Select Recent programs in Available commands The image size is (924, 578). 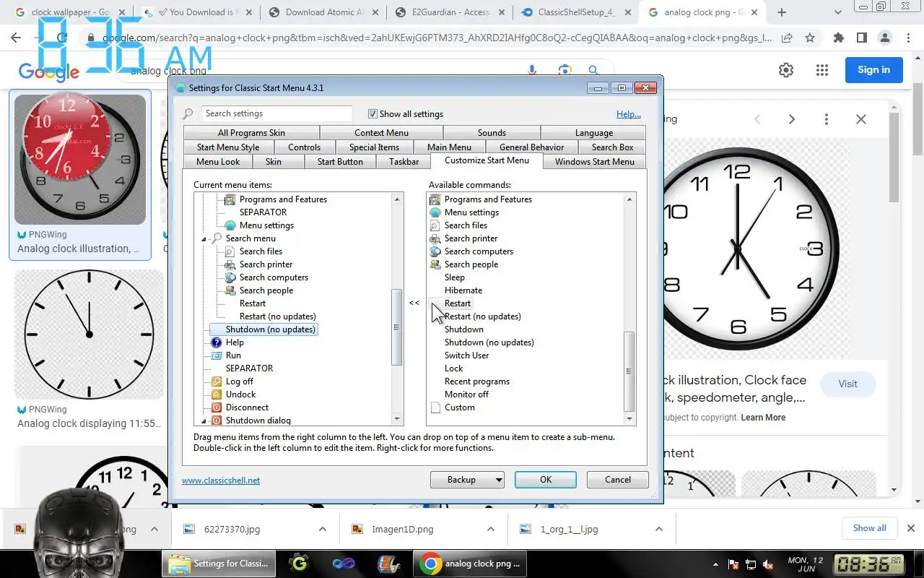click(x=477, y=381)
